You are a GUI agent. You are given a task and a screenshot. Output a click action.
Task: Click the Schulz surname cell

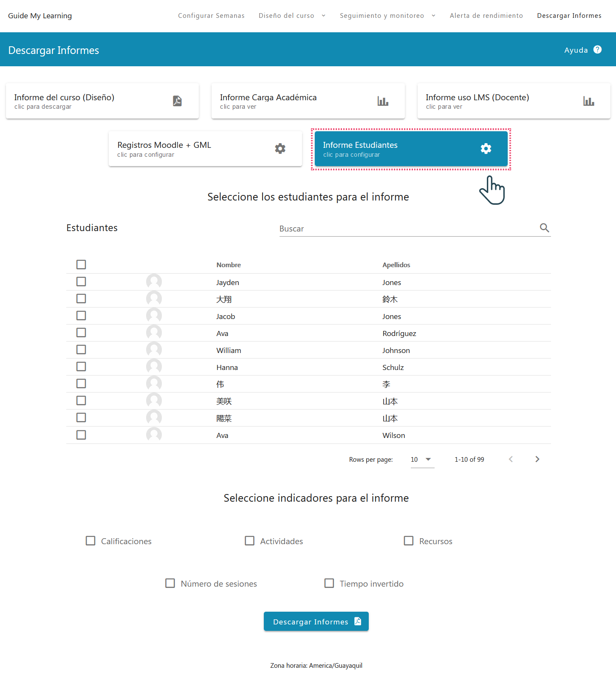393,367
